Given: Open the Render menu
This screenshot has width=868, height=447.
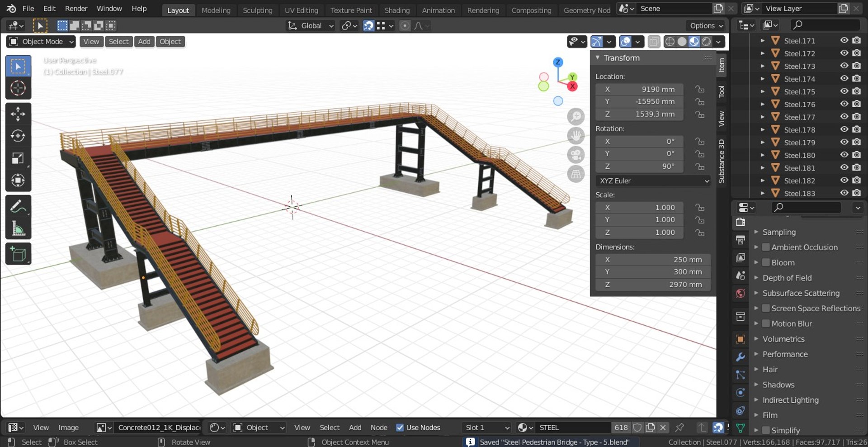Looking at the screenshot, I should coord(76,9).
